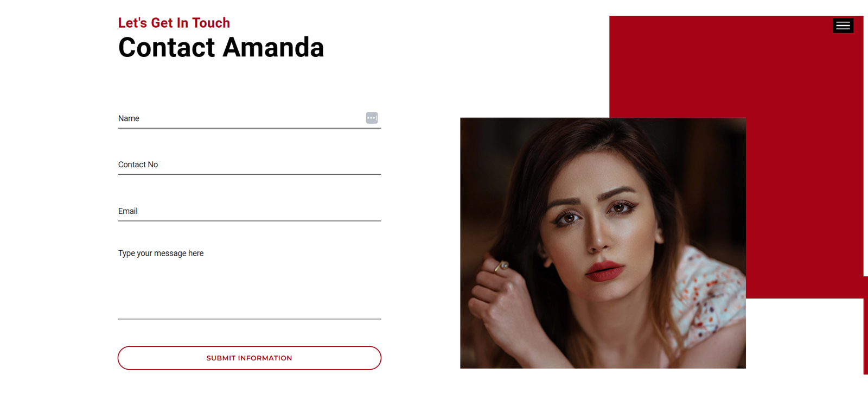Click the 'Type your message here' placeholder

161,253
